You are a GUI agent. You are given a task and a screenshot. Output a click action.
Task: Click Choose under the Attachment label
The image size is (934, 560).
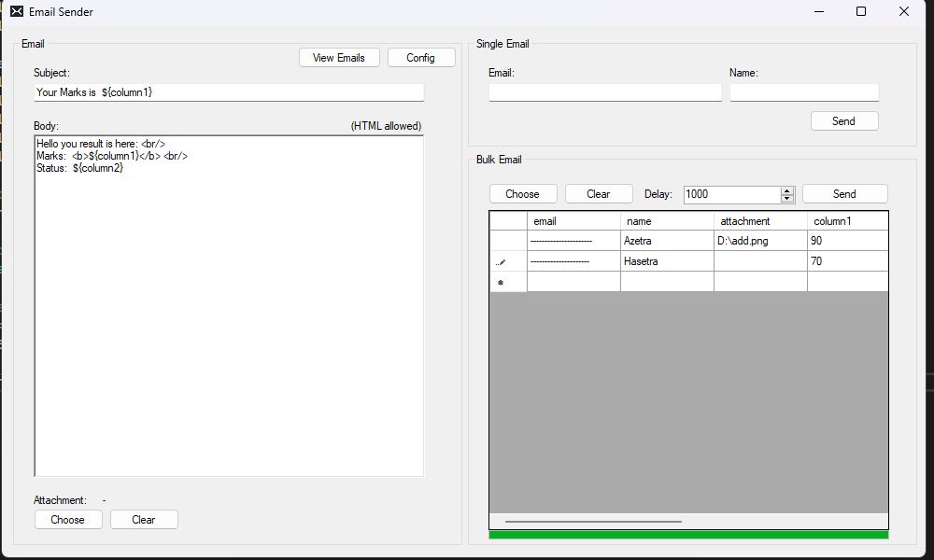(x=68, y=520)
